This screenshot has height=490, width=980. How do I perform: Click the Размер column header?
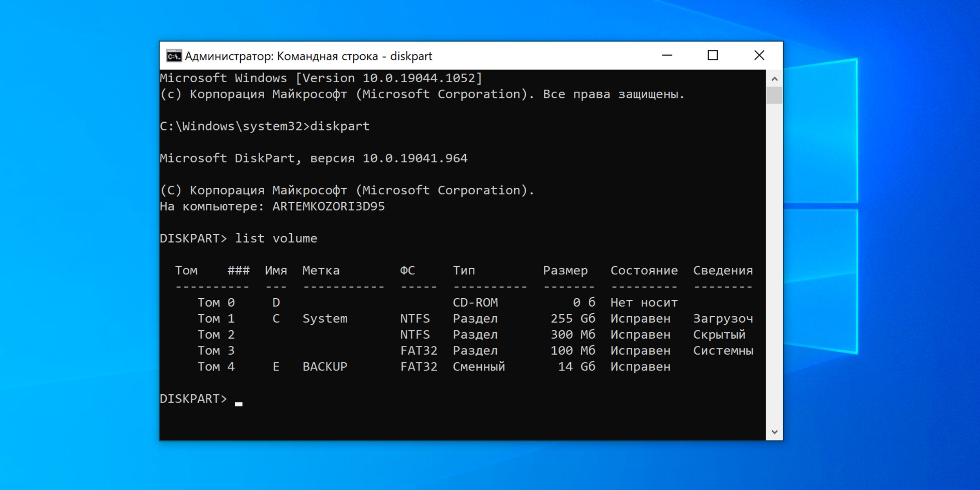[566, 270]
